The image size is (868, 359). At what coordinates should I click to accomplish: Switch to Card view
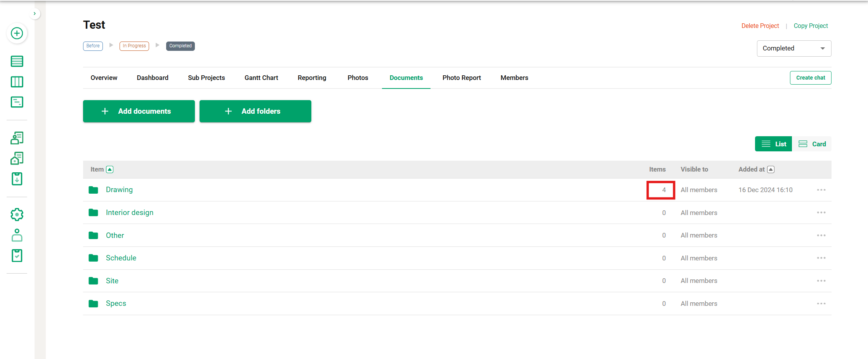coord(812,144)
